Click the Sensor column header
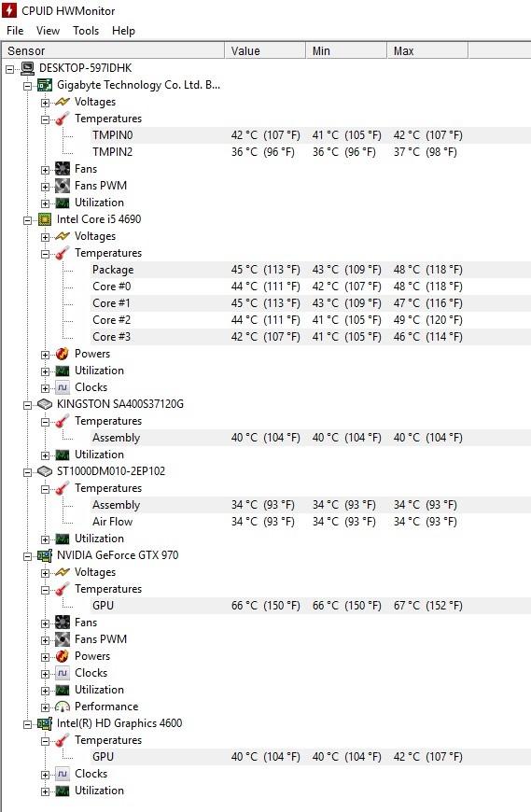531x812 pixels. pyautogui.click(x=113, y=50)
